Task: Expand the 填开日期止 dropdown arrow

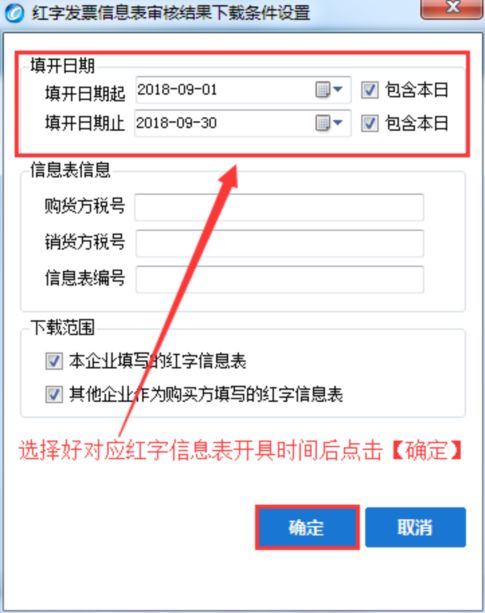Action: pyautogui.click(x=338, y=123)
